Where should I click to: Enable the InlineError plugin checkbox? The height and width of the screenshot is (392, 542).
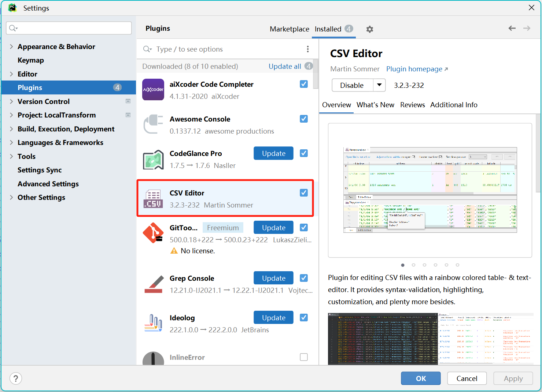click(304, 357)
